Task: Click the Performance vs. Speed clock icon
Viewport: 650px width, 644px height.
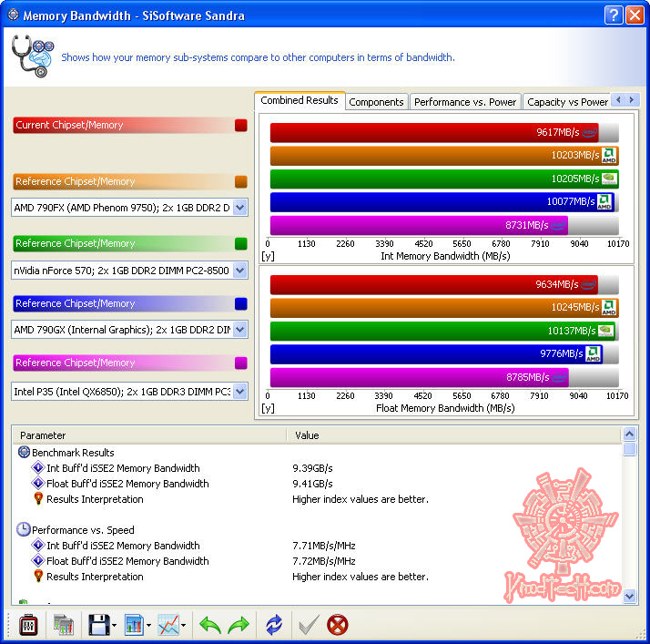Action: [24, 529]
